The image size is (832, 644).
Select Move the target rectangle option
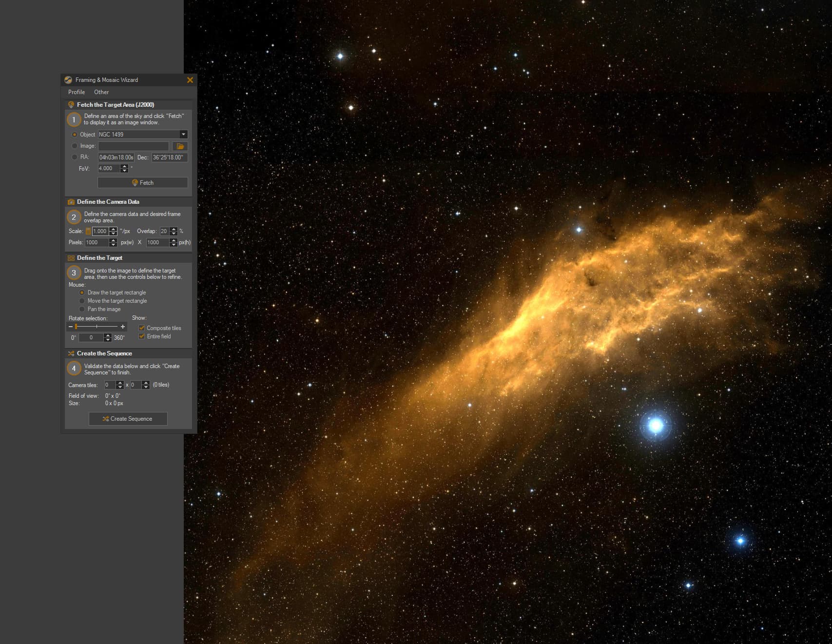(x=82, y=301)
